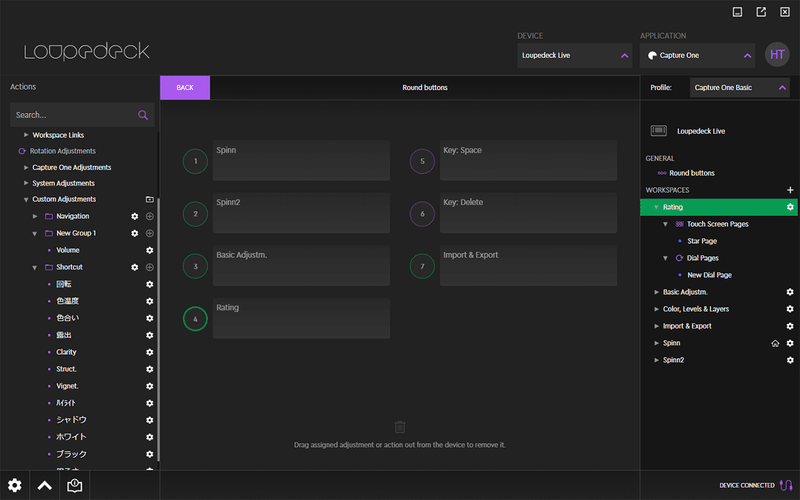Click the BACK button
This screenshot has height=500, width=800.
click(185, 87)
